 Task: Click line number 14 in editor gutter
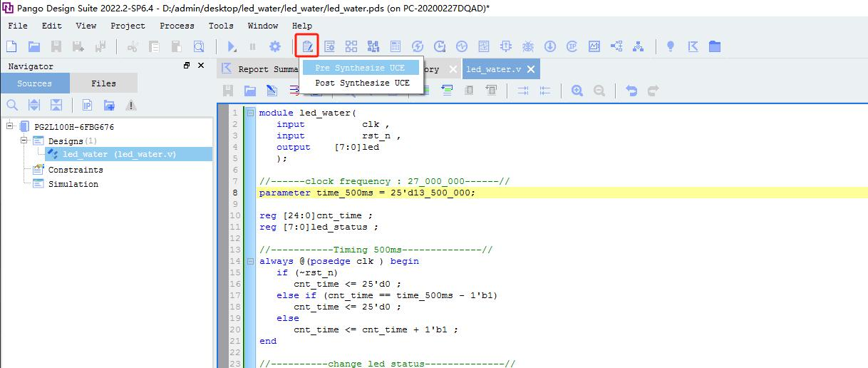235,261
